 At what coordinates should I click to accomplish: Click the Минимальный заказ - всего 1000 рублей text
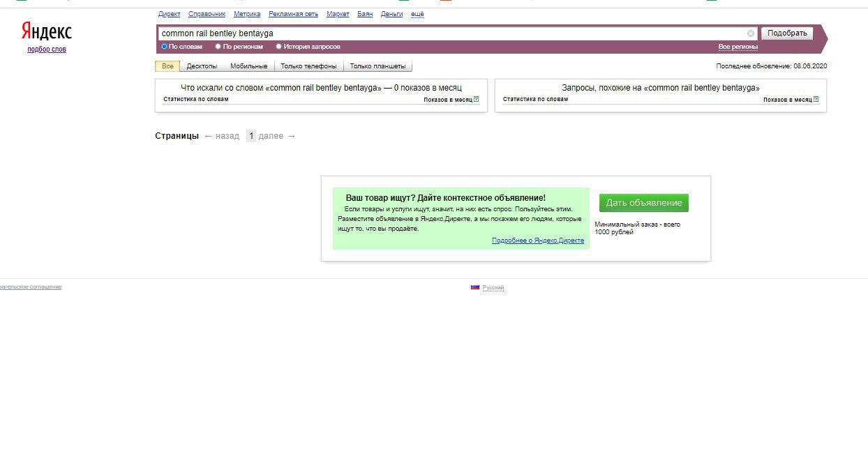638,228
